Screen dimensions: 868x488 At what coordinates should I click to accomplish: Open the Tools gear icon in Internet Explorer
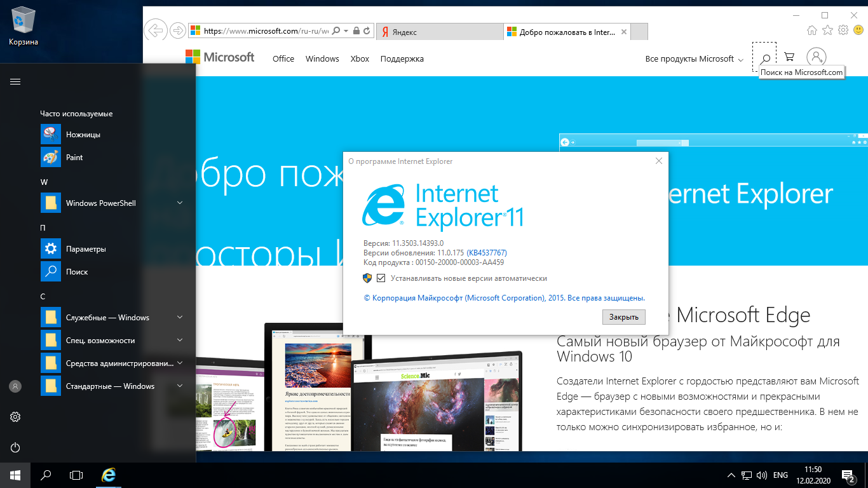click(843, 30)
